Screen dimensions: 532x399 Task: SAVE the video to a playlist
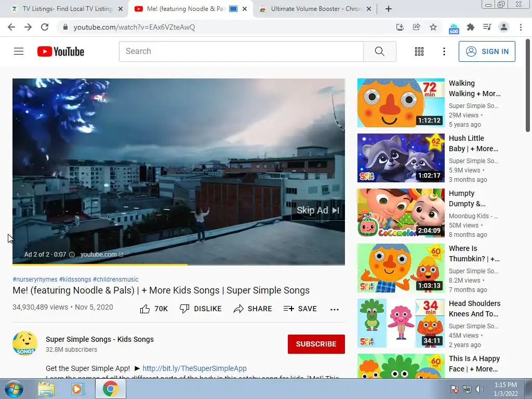[300, 309]
